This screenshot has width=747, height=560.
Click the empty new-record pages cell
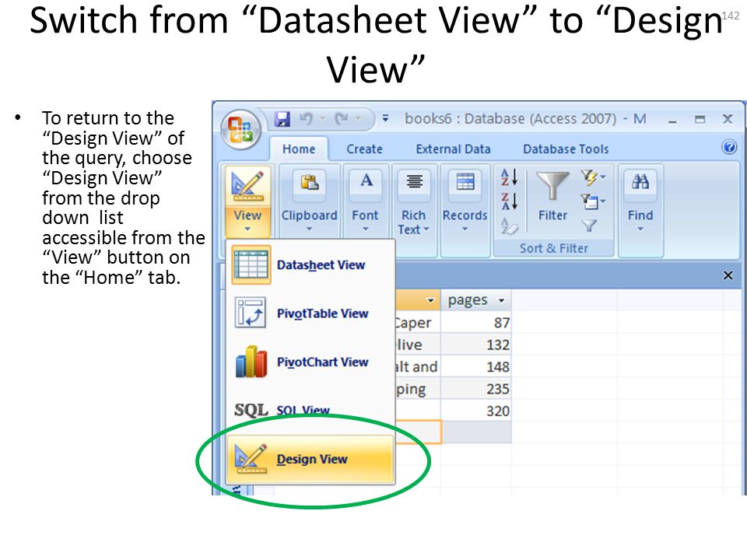tap(476, 432)
